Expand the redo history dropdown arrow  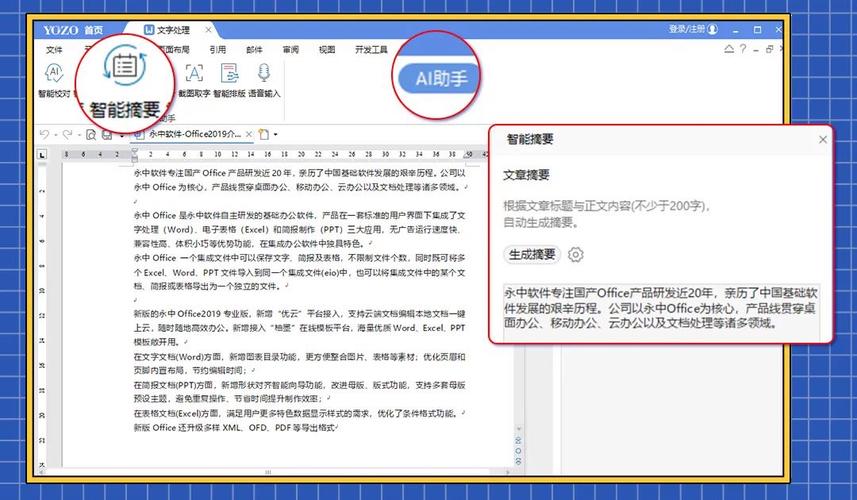[79, 135]
